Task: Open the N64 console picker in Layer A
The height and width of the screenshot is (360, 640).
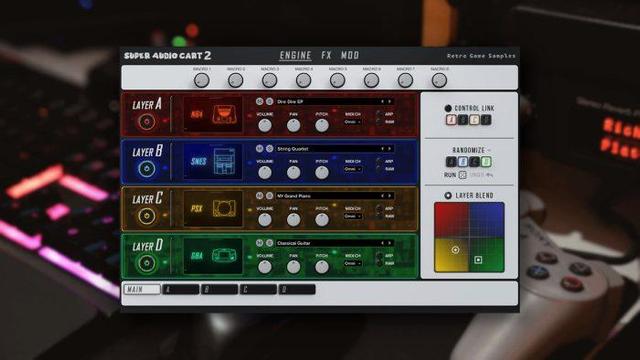Action: 213,115
